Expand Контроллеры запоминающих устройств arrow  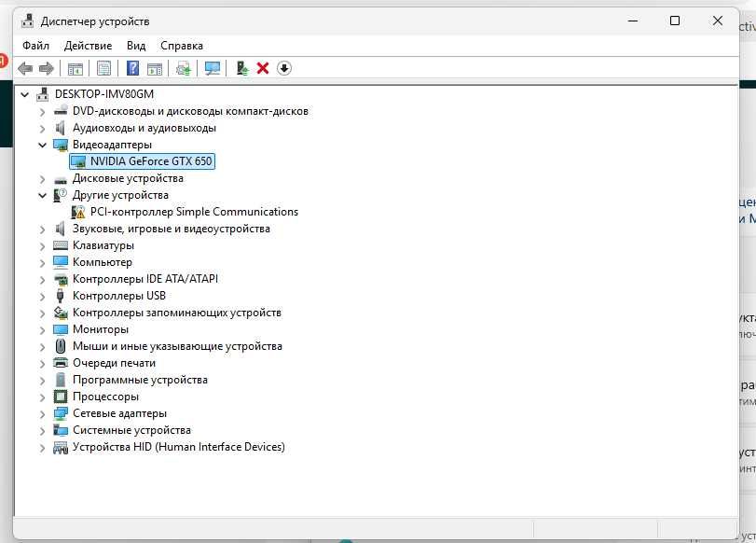click(x=43, y=313)
